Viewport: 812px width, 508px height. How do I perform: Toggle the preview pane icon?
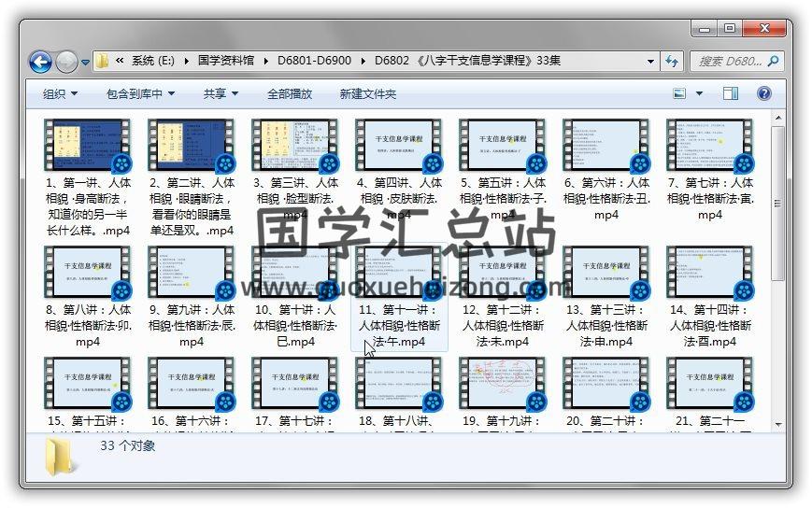pyautogui.click(x=731, y=93)
